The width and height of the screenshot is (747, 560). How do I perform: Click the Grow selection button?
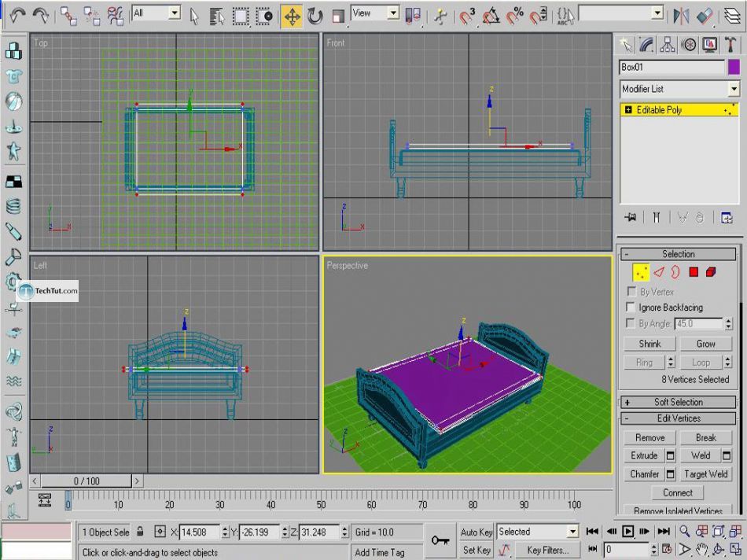[705, 344]
